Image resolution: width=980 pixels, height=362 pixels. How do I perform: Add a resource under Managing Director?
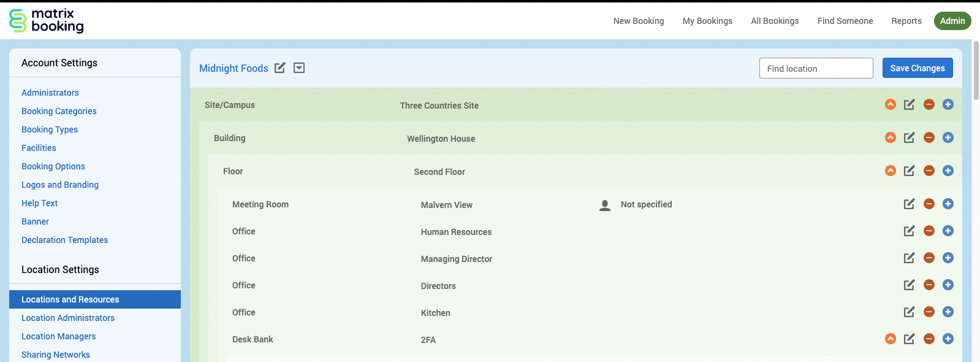pos(948,258)
